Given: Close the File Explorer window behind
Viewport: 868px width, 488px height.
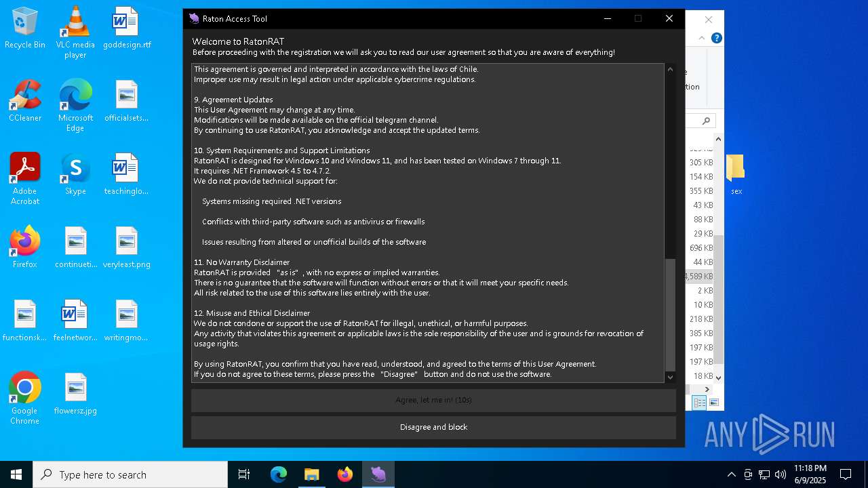Looking at the screenshot, I should tap(709, 20).
